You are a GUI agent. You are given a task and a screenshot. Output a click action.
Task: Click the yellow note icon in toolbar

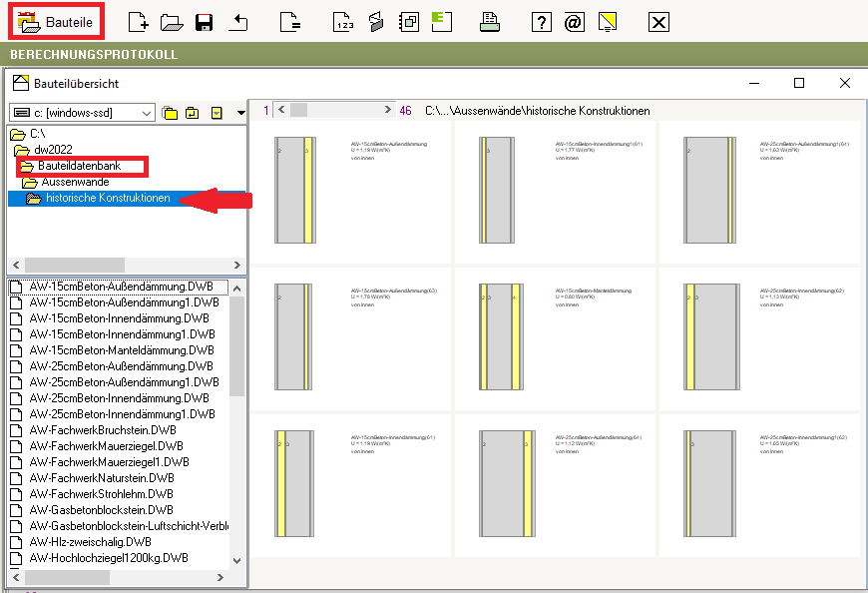(607, 22)
